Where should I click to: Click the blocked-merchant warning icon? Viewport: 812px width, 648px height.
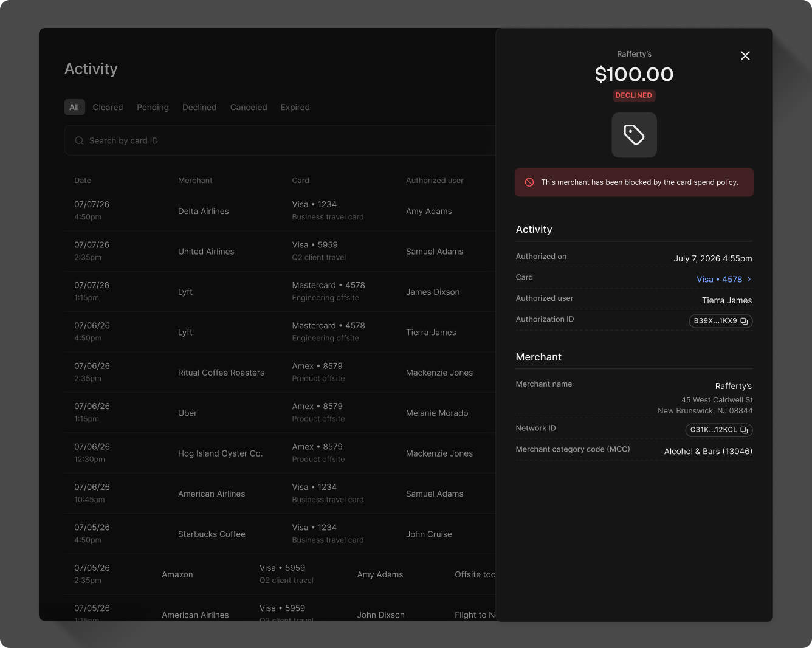click(529, 182)
